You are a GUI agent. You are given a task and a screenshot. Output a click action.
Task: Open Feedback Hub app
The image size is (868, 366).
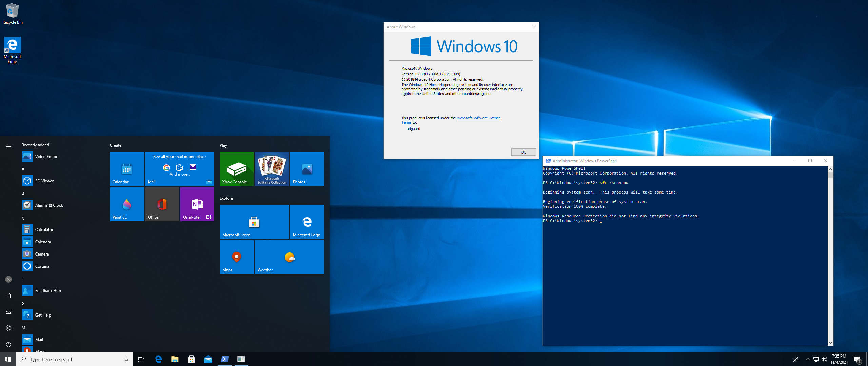pos(61,291)
